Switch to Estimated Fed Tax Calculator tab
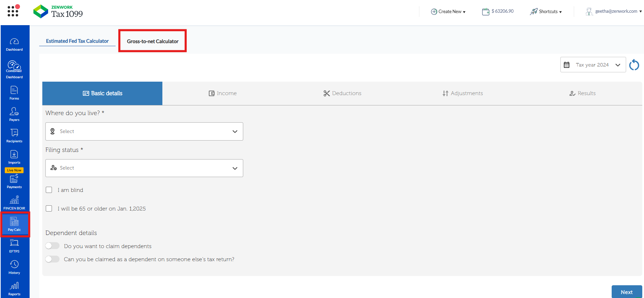This screenshot has height=298, width=644. pos(77,41)
